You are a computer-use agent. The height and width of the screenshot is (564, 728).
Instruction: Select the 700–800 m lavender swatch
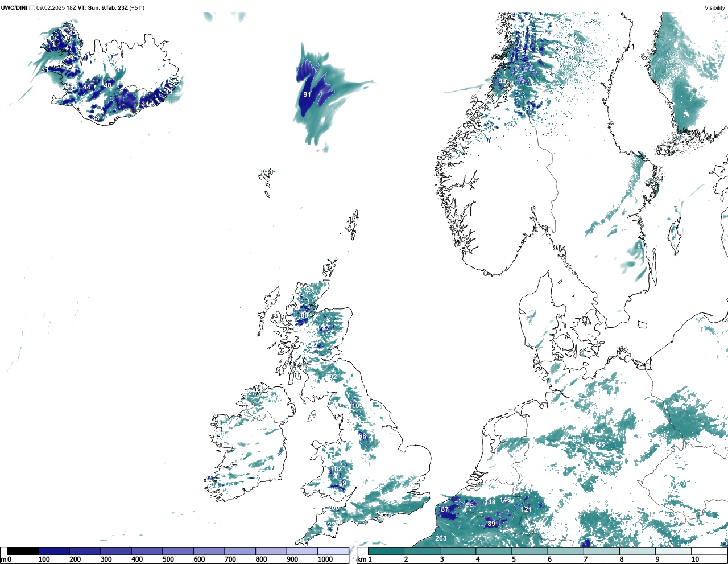240,551
